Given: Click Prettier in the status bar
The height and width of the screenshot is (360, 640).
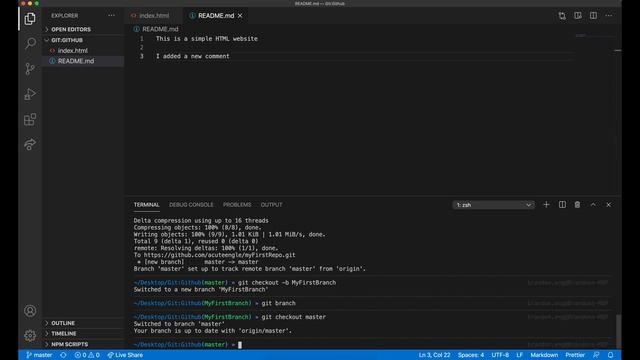Looking at the screenshot, I should (575, 355).
